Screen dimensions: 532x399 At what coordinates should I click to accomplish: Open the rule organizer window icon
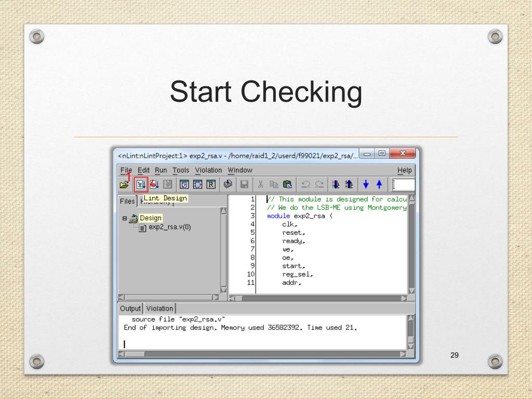coord(184,184)
